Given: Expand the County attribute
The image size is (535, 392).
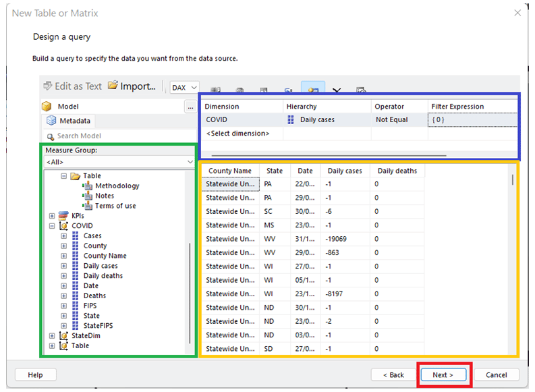Looking at the screenshot, I should click(64, 246).
